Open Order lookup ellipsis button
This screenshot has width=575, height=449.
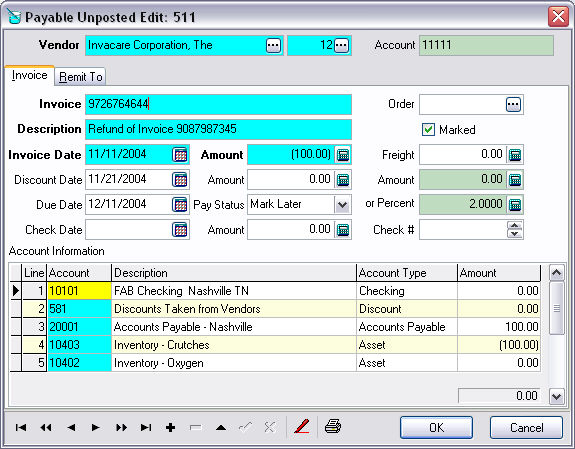point(513,105)
